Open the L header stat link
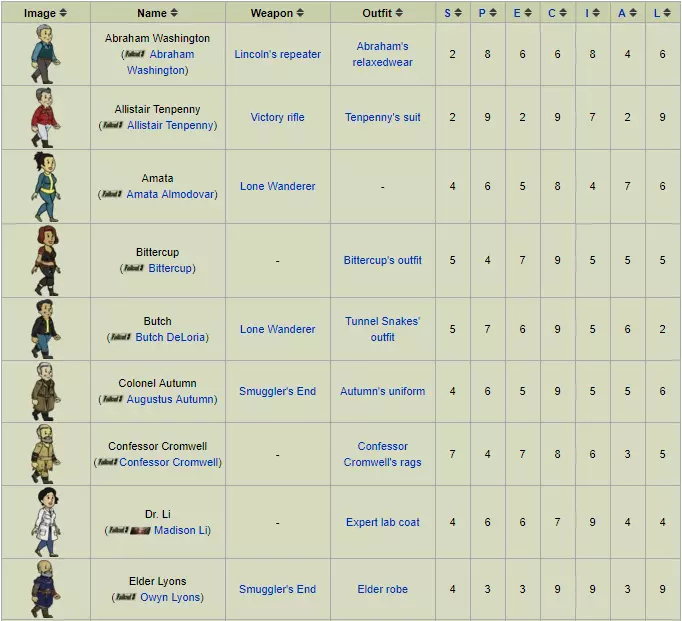The width and height of the screenshot is (682, 621). (657, 13)
